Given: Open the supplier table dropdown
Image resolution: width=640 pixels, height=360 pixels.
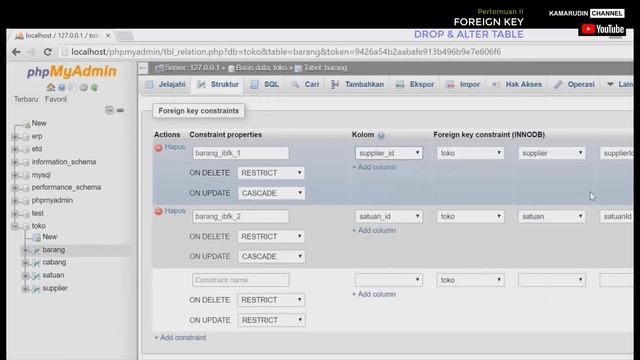Looking at the screenshot, I should [552, 153].
